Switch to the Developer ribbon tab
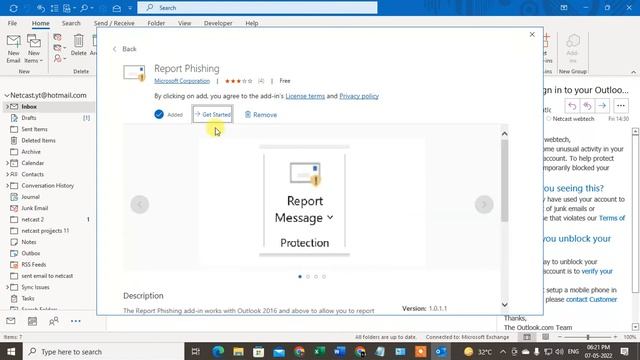Screen dimensions: 640x360 pyautogui.click(x=218, y=23)
